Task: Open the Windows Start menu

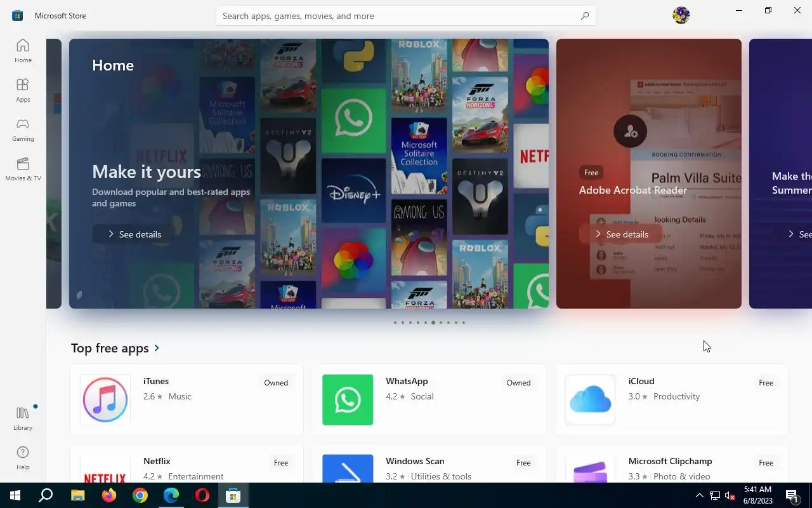Action: click(x=15, y=495)
